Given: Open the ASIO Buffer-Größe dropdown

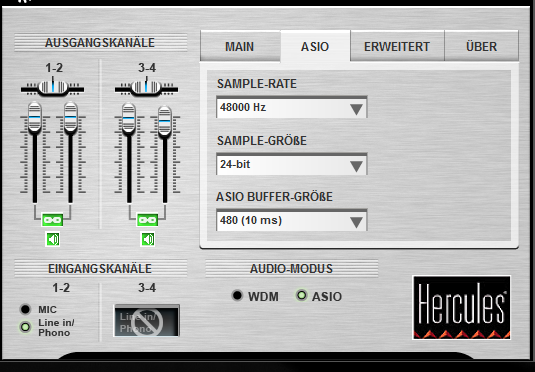Looking at the screenshot, I should 292,220.
